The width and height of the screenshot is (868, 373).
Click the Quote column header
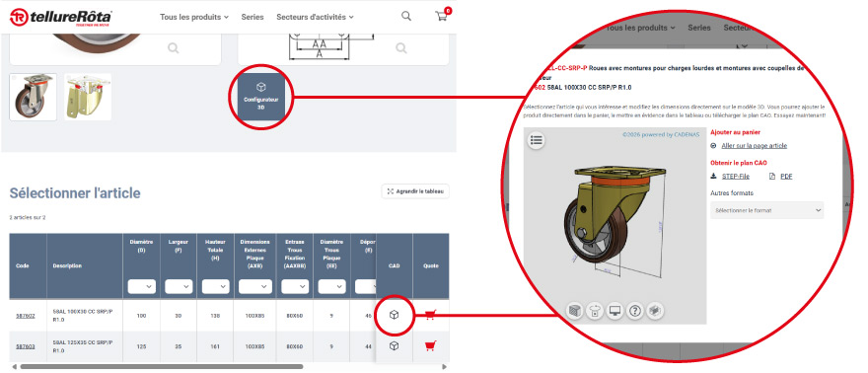431,265
